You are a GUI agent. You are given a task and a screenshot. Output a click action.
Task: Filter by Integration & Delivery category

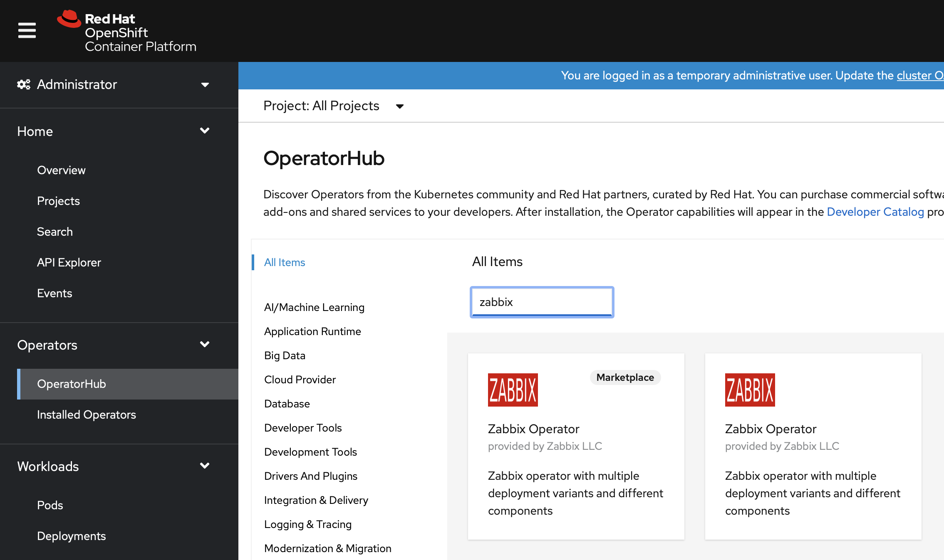pos(316,500)
